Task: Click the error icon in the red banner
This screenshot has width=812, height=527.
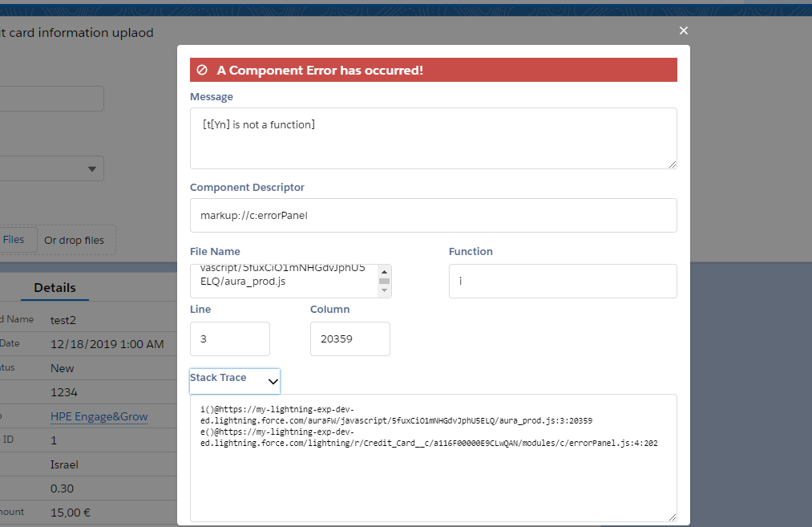Action: tap(202, 70)
